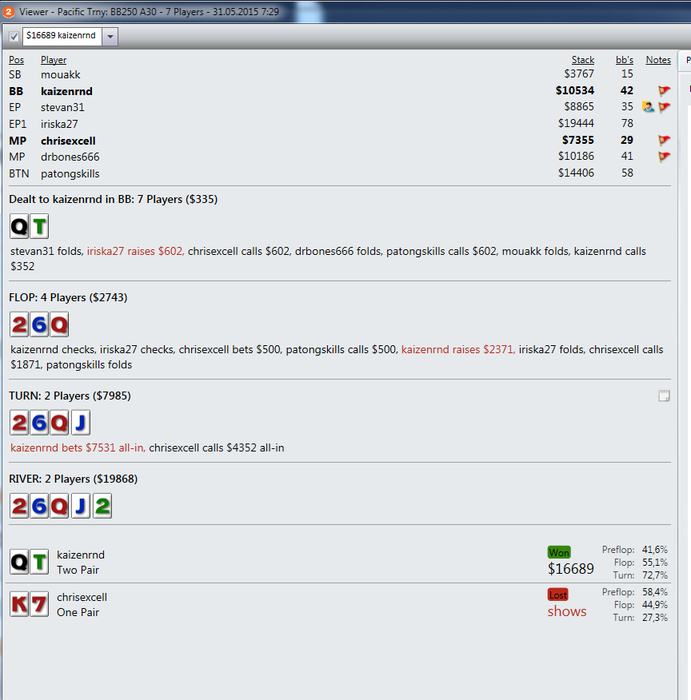Open the player note icon beside stevan31
The height and width of the screenshot is (700, 691).
click(648, 107)
